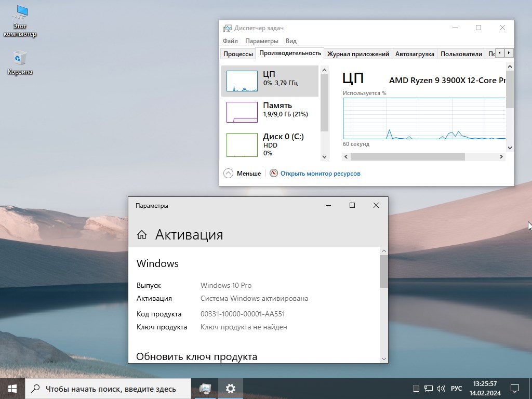Click the Система Windows активирована status text
This screenshot has height=399, width=532.
(254, 299)
